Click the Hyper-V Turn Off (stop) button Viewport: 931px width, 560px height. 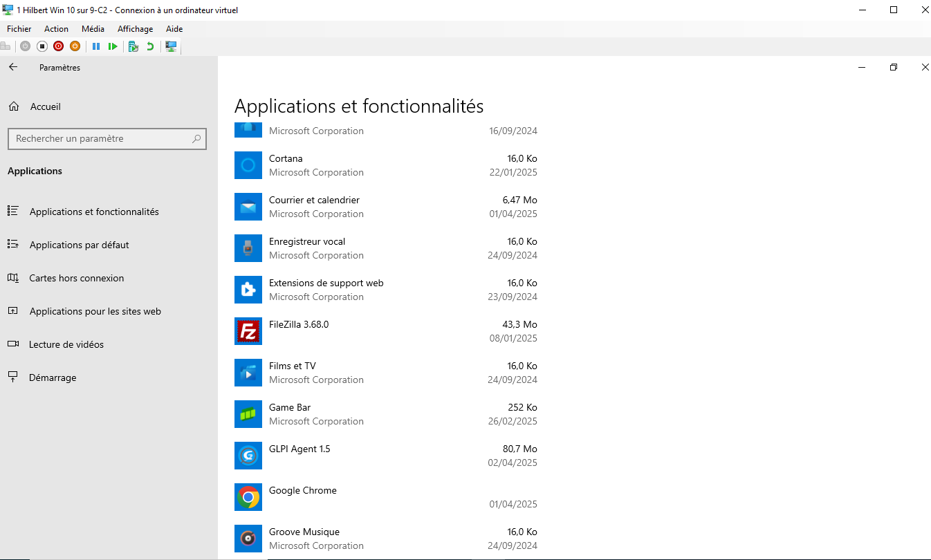point(42,46)
